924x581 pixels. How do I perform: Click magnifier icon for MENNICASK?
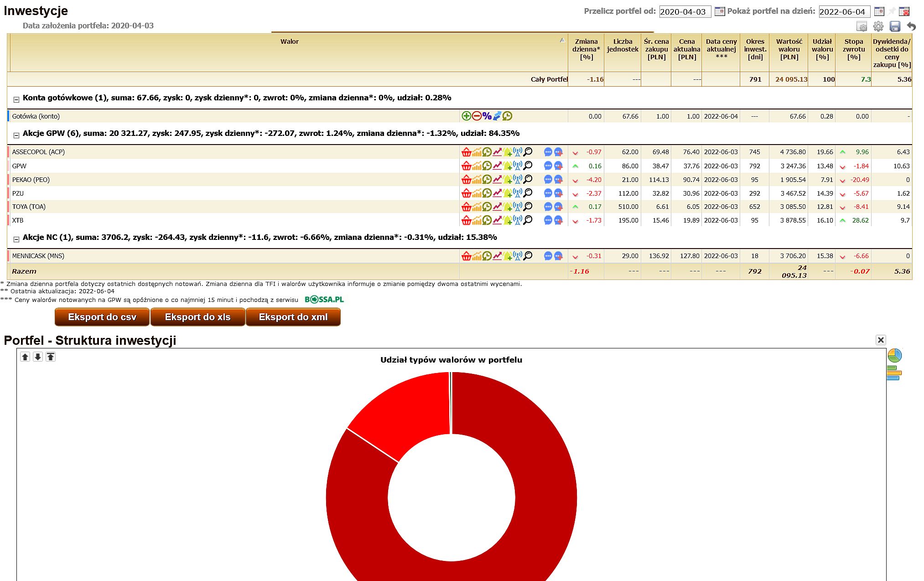528,256
